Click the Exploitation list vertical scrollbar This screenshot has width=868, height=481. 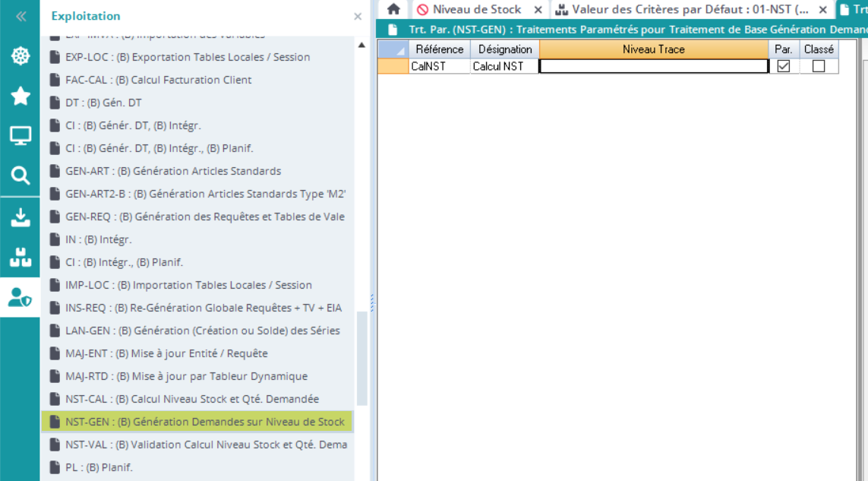click(362, 357)
